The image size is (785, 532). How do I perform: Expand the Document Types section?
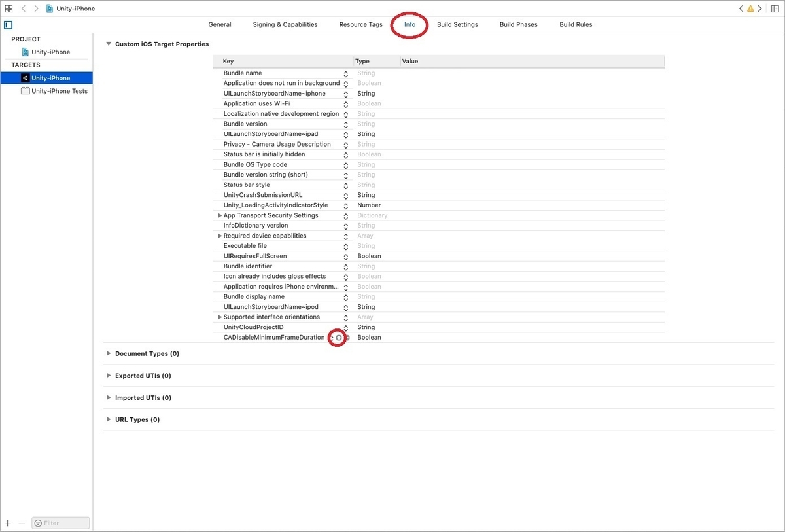click(109, 353)
